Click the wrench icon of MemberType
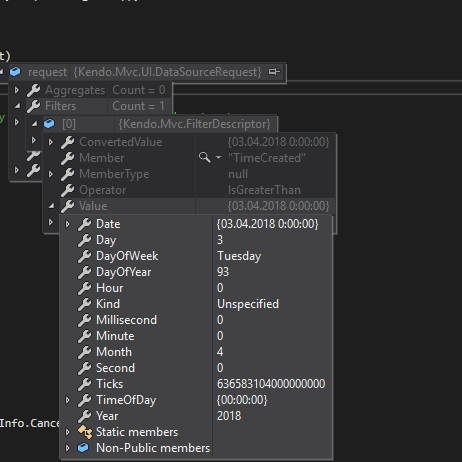This screenshot has width=462, height=462. tap(68, 174)
